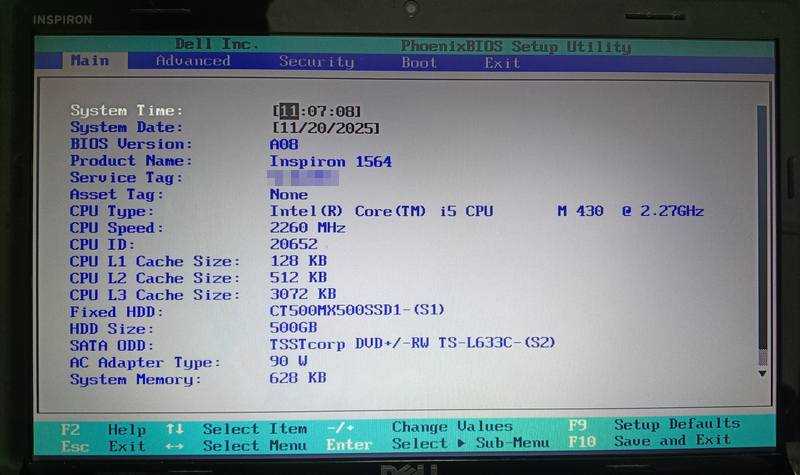Screen dimensions: 800x475
Task: Go to the Boot menu tab
Action: point(418,63)
